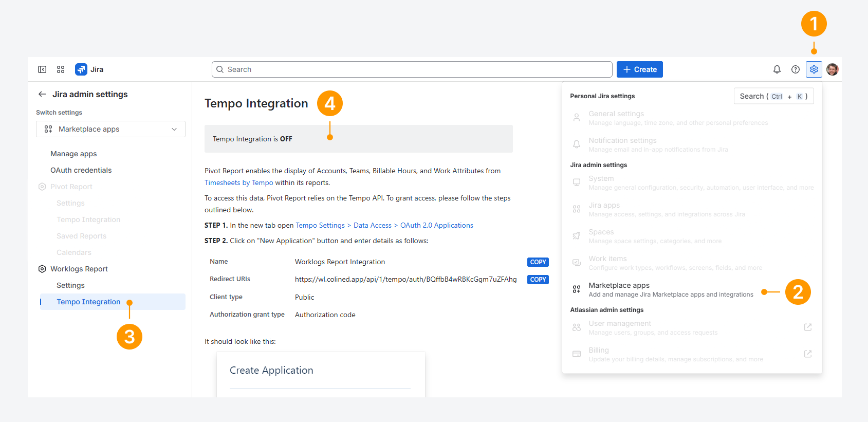Click the Spaces rocket icon
Viewport: 868px width, 422px height.
(x=577, y=236)
